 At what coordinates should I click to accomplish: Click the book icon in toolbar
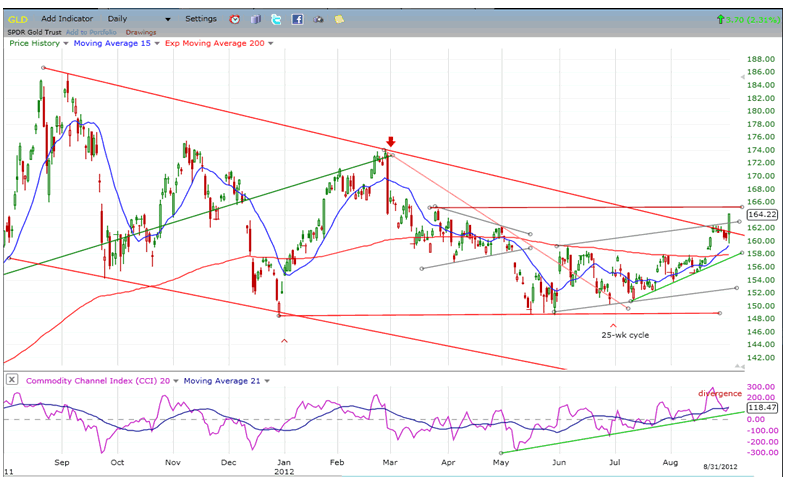256,19
